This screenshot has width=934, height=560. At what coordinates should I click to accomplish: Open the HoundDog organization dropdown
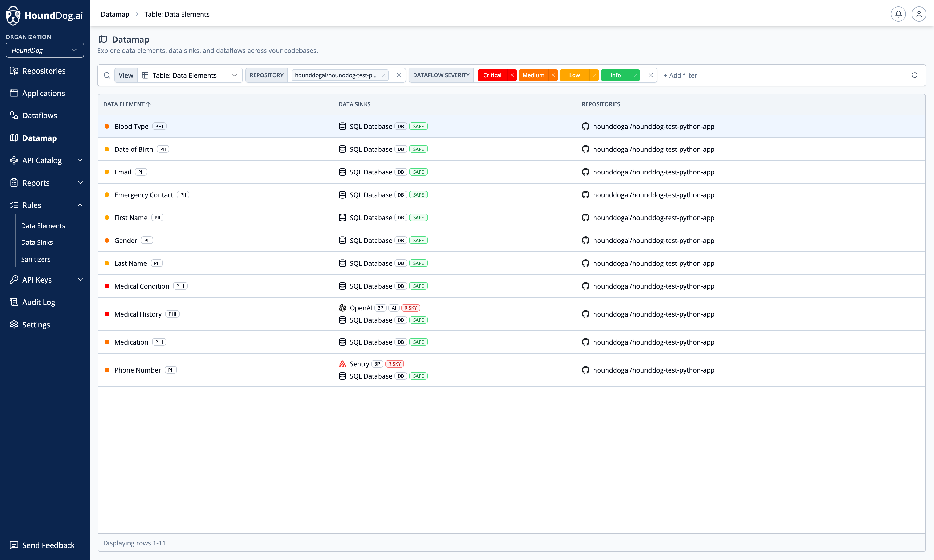(45, 50)
